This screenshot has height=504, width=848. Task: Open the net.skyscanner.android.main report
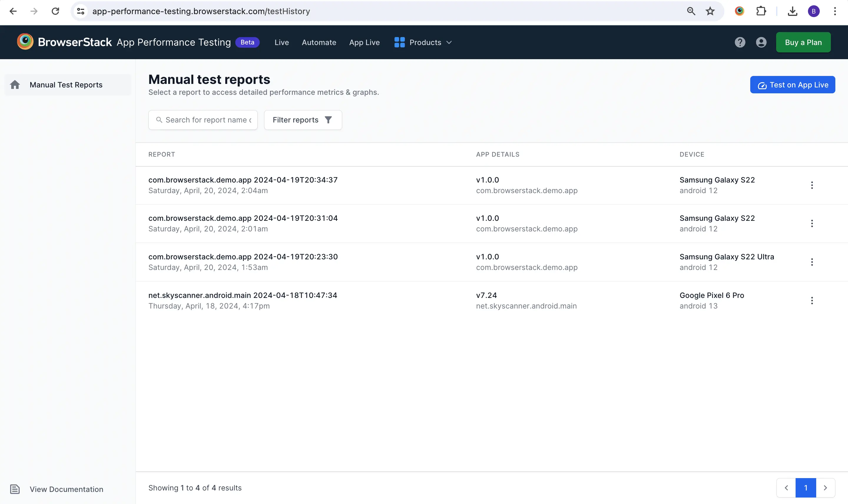pos(243,295)
